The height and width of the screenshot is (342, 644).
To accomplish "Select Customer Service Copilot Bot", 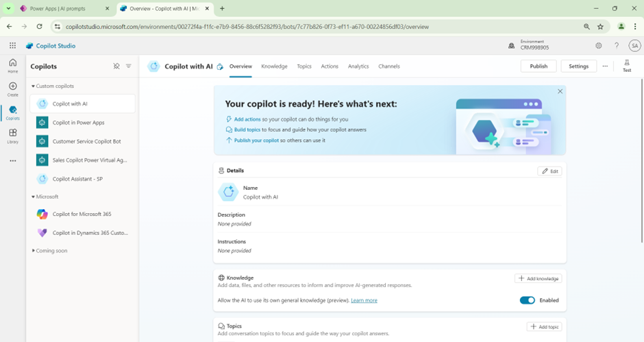I will click(x=86, y=141).
